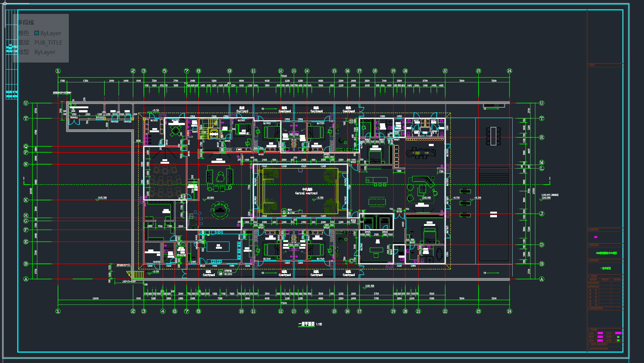This screenshot has height=363, width=644.
Task: Select axis bubble R on the right side
Action: click(x=541, y=137)
